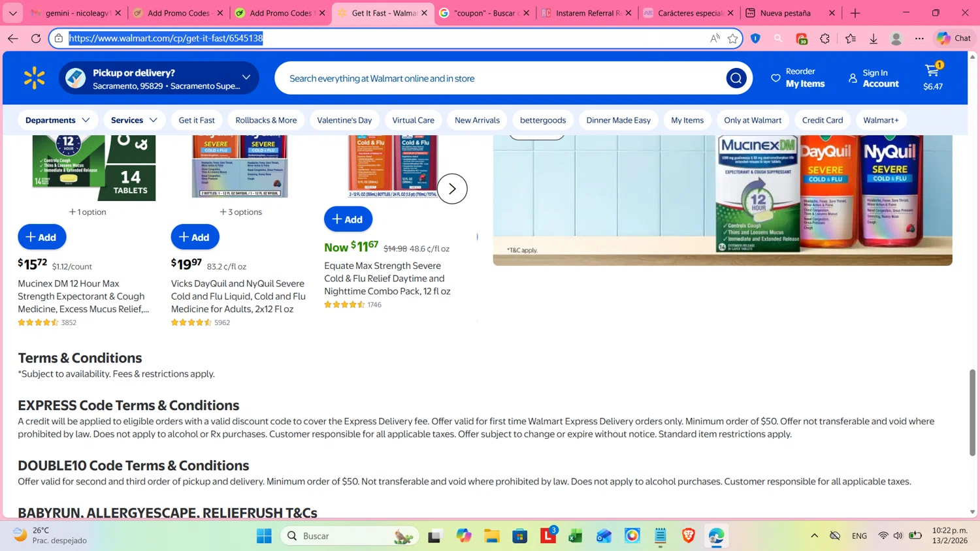Click the page vertical scrollbar thumb
The width and height of the screenshot is (980, 551).
tap(972, 411)
